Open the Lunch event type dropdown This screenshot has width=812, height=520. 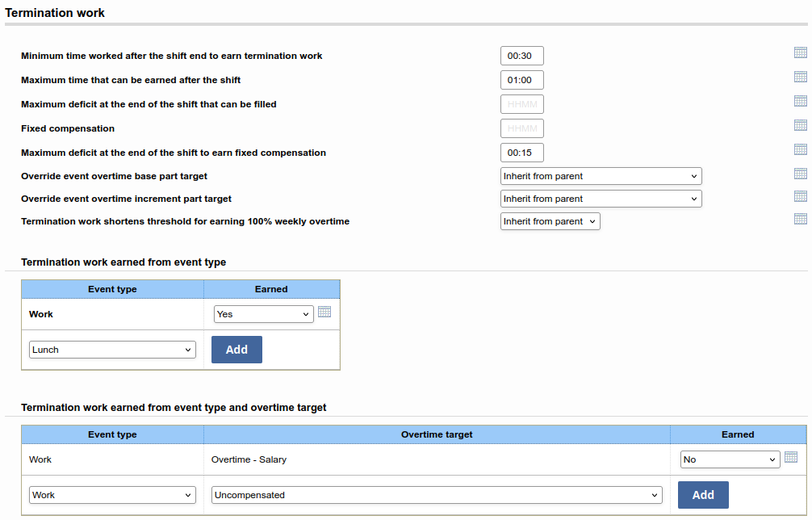click(x=112, y=350)
